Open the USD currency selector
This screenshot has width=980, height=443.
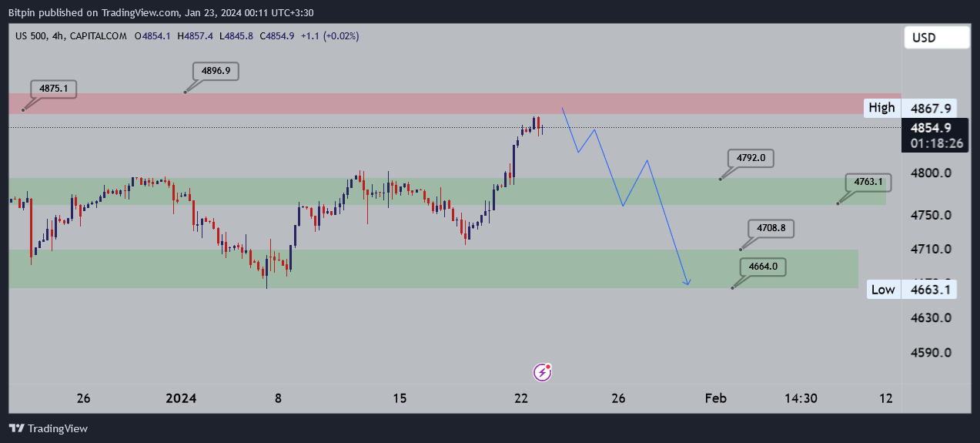coord(935,37)
